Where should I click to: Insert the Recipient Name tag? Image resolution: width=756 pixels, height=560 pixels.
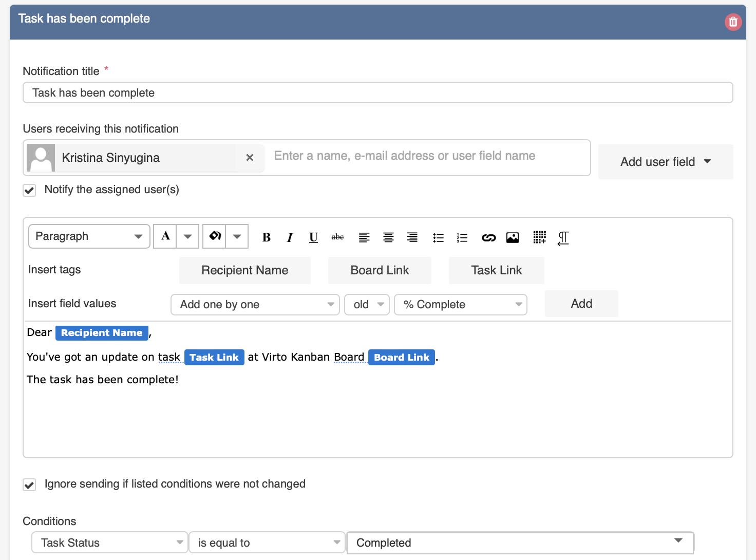pyautogui.click(x=244, y=270)
